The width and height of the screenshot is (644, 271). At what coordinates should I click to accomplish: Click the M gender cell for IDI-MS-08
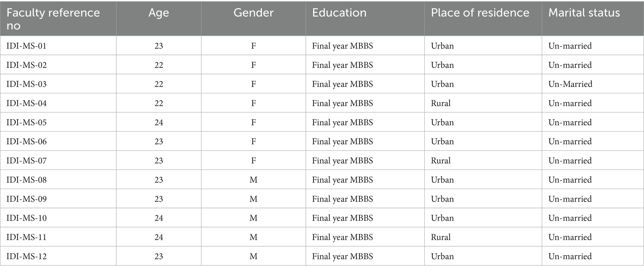pyautogui.click(x=253, y=180)
